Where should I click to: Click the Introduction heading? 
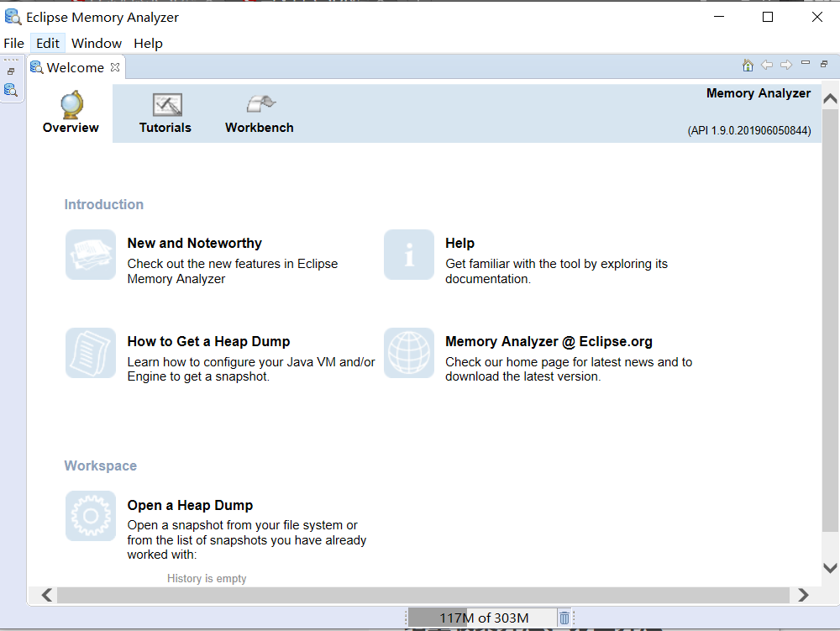click(104, 205)
